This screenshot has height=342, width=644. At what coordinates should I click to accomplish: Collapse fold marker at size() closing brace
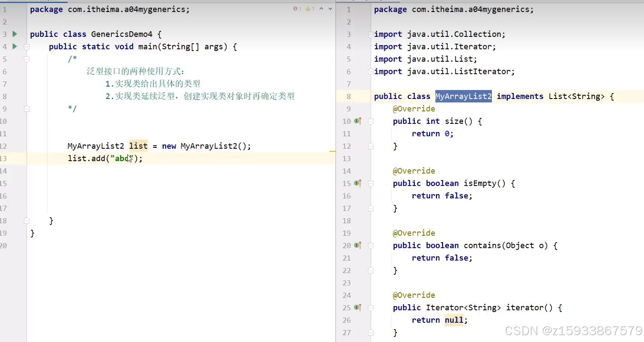(371, 146)
